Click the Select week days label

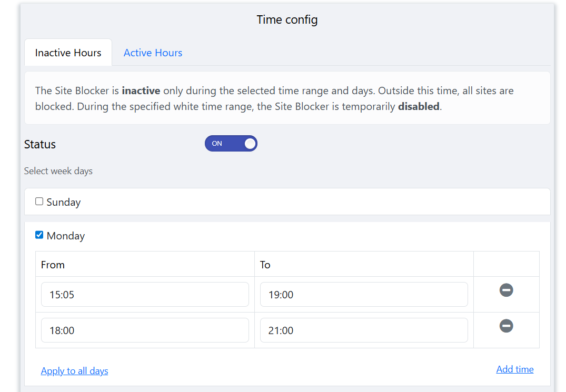58,171
